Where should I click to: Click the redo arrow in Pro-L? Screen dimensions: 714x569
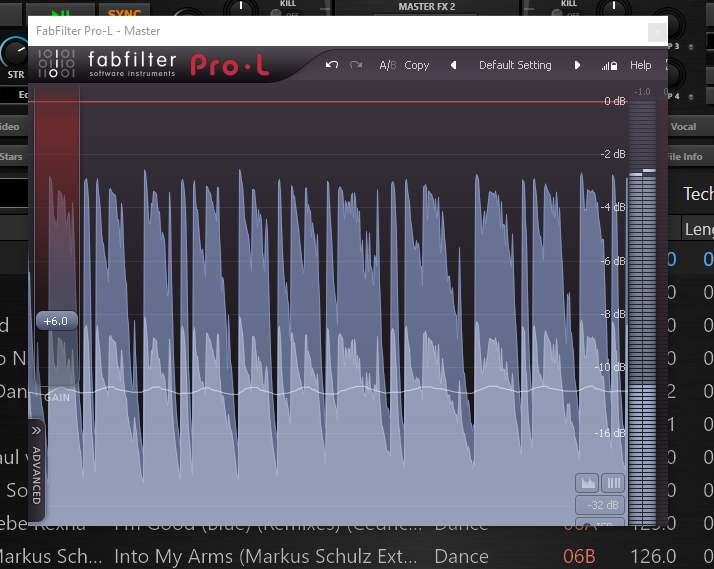pyautogui.click(x=356, y=65)
